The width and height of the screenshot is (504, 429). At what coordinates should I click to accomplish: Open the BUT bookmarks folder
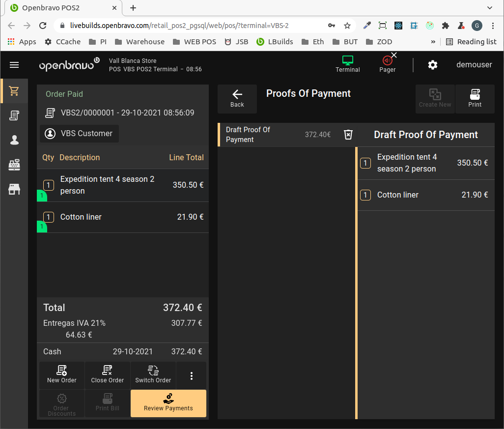345,42
